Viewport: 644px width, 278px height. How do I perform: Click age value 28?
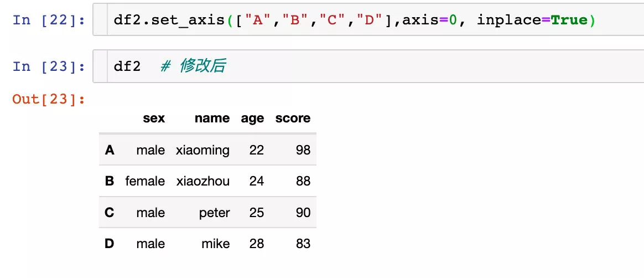point(256,244)
